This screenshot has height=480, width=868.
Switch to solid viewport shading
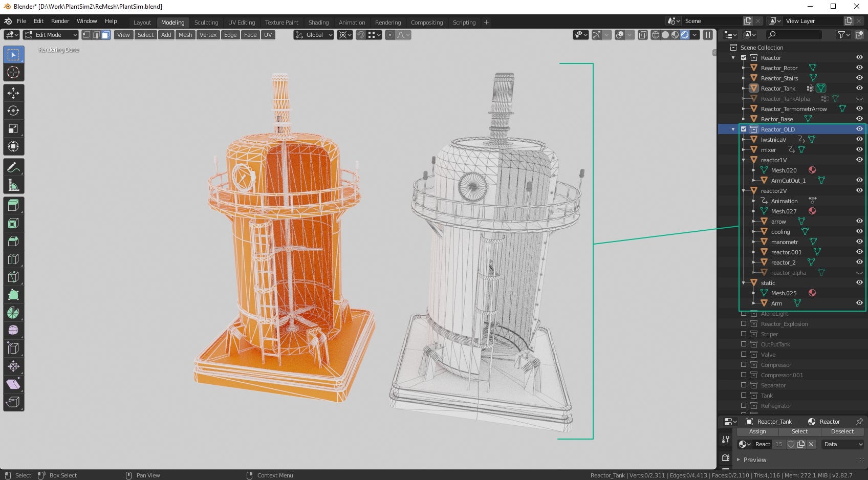coord(665,35)
